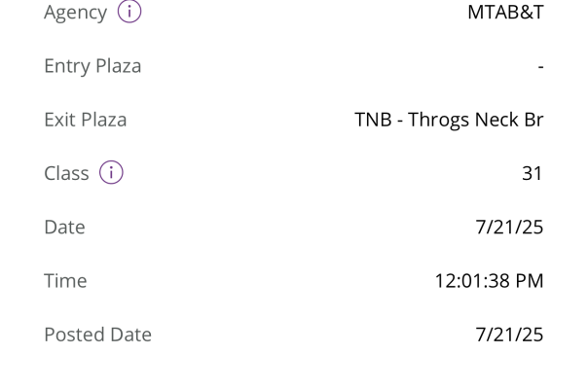Click the Exit Plaza label

click(85, 120)
